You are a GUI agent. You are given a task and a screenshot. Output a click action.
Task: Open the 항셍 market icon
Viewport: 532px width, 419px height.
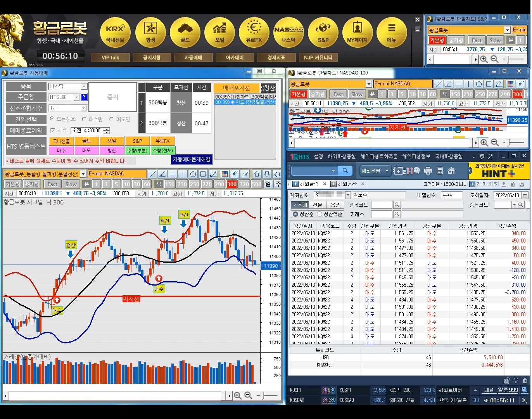pos(150,33)
